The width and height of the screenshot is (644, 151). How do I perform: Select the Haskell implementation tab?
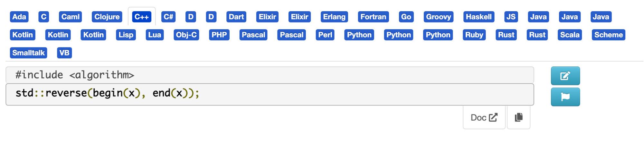point(479,17)
